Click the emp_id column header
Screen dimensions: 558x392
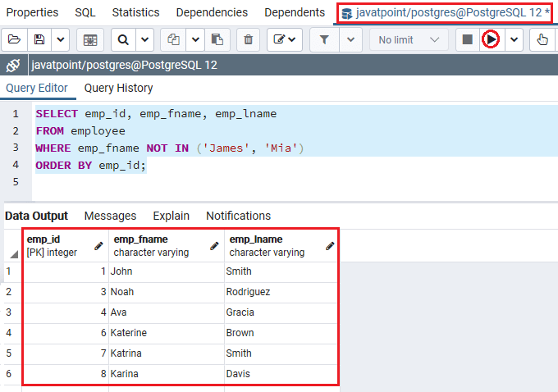(x=66, y=246)
